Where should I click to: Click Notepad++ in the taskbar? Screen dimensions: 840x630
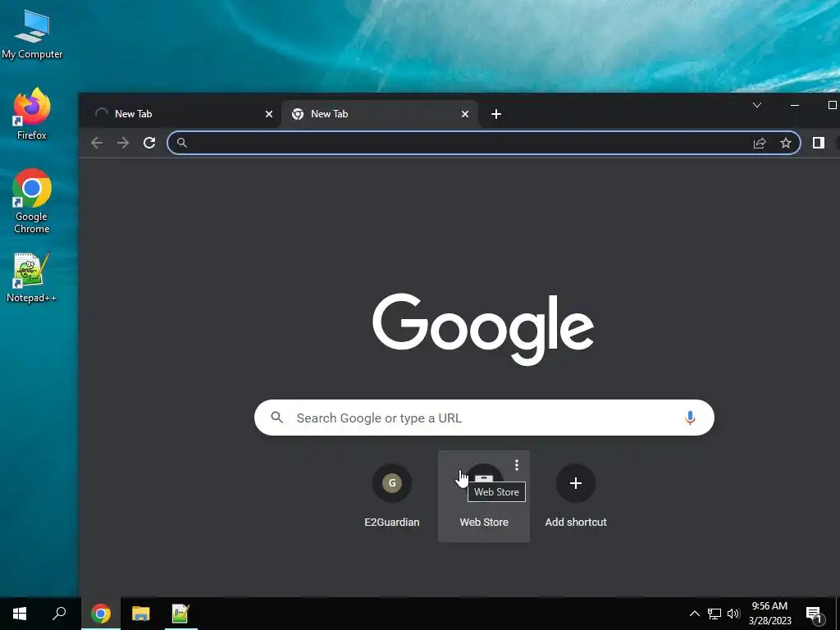pyautogui.click(x=180, y=614)
